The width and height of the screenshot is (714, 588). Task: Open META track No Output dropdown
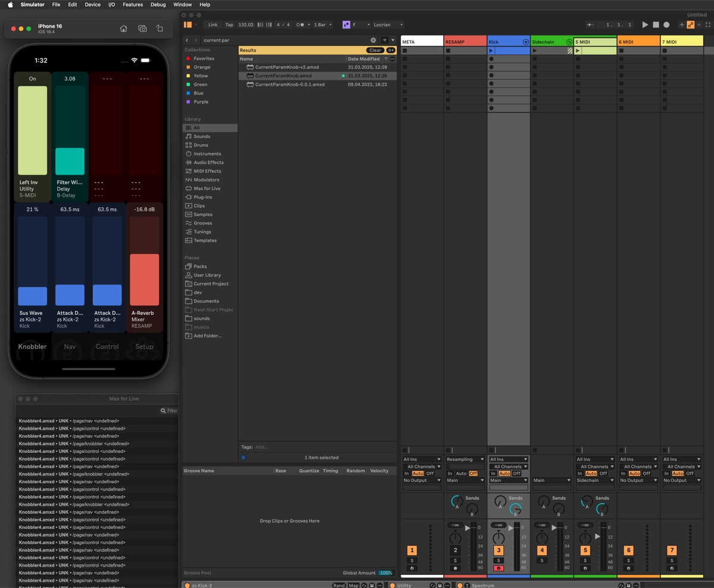coord(422,480)
